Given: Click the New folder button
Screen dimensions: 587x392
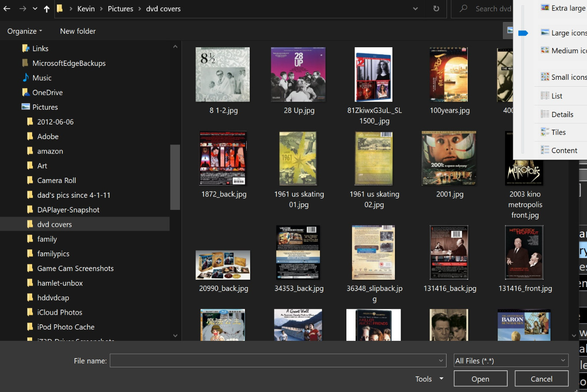Looking at the screenshot, I should pos(78,31).
